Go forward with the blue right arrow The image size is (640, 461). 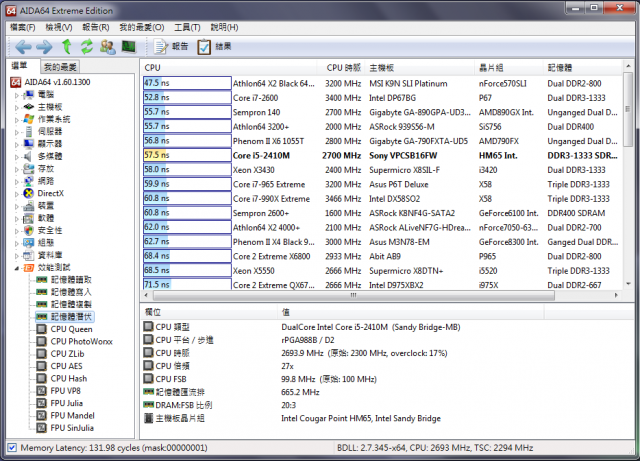[x=44, y=47]
